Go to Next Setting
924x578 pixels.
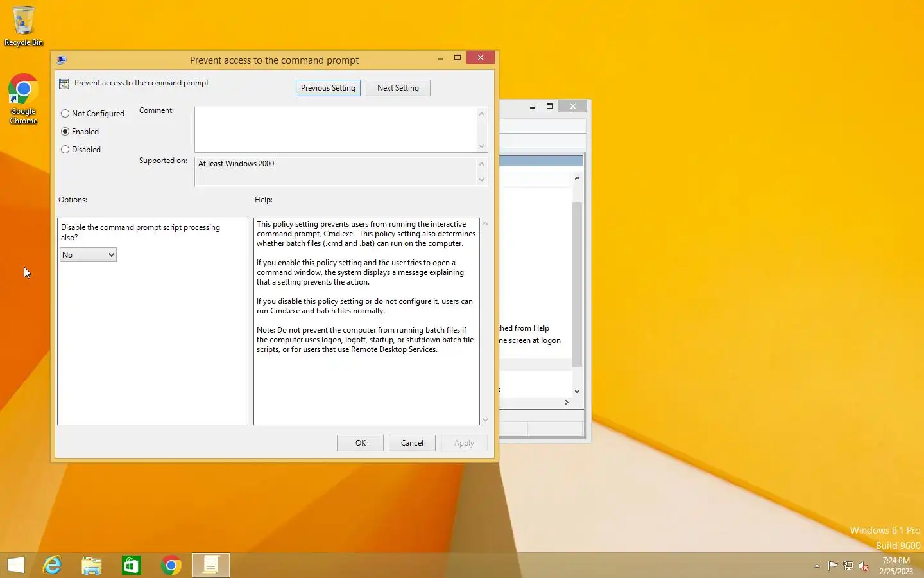coord(398,88)
